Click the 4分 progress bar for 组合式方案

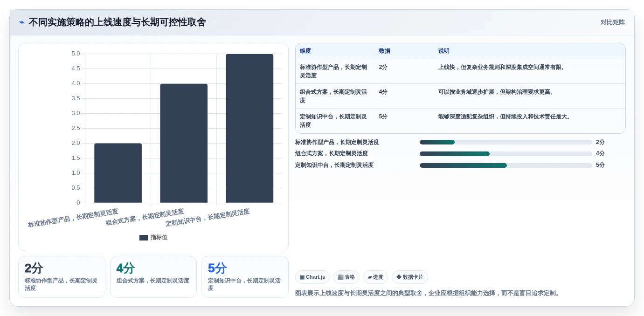pos(506,154)
